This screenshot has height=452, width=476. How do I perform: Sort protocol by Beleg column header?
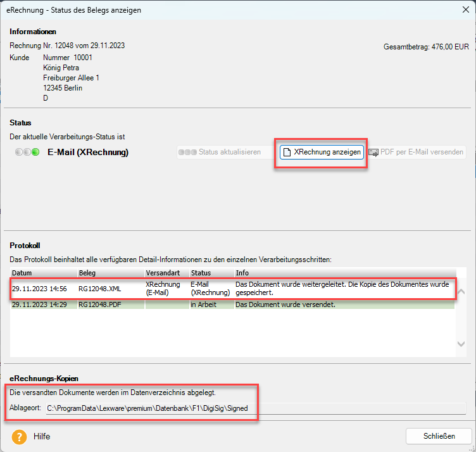(x=111, y=273)
